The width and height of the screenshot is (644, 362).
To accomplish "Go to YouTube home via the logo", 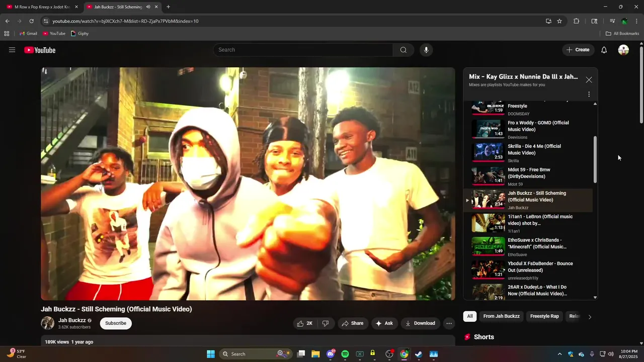I will click(x=40, y=50).
